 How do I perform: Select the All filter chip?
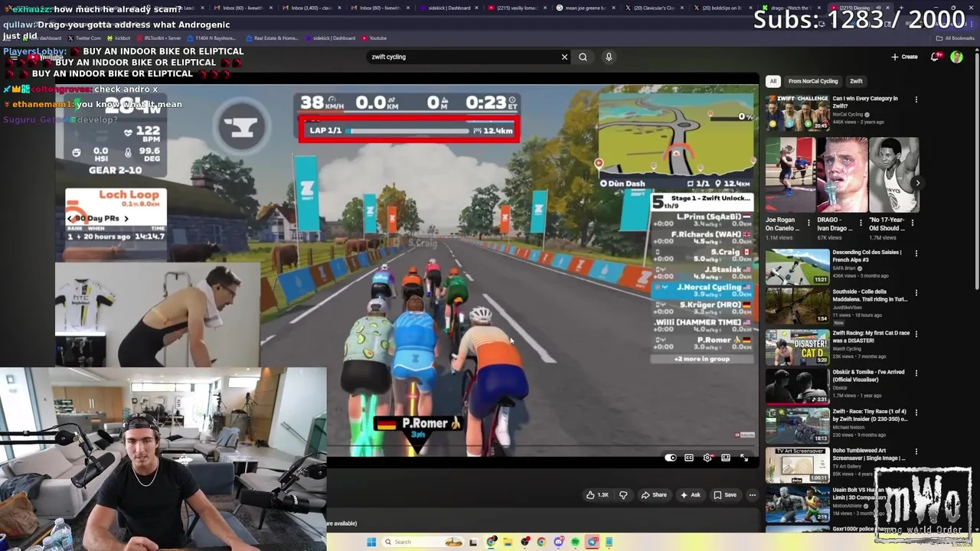point(773,81)
